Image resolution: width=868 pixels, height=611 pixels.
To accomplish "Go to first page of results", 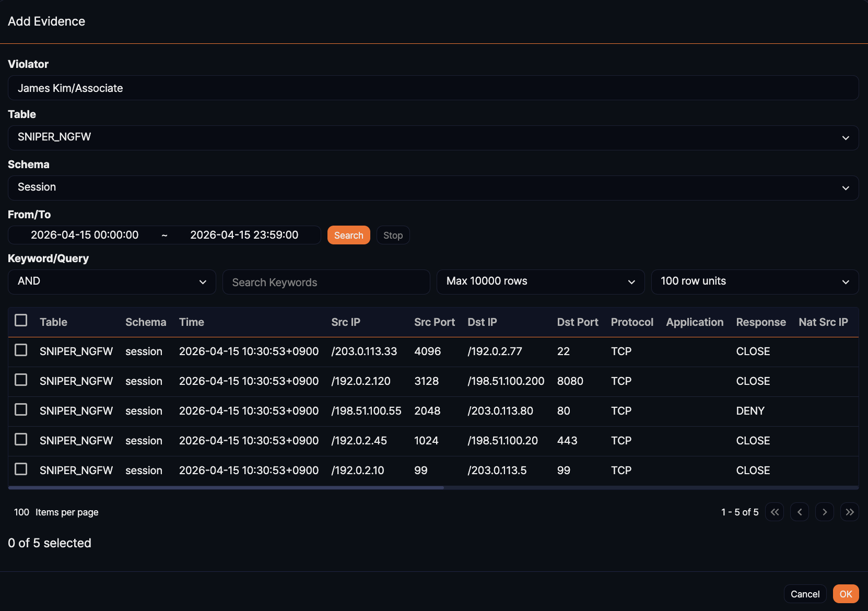I will pyautogui.click(x=775, y=512).
